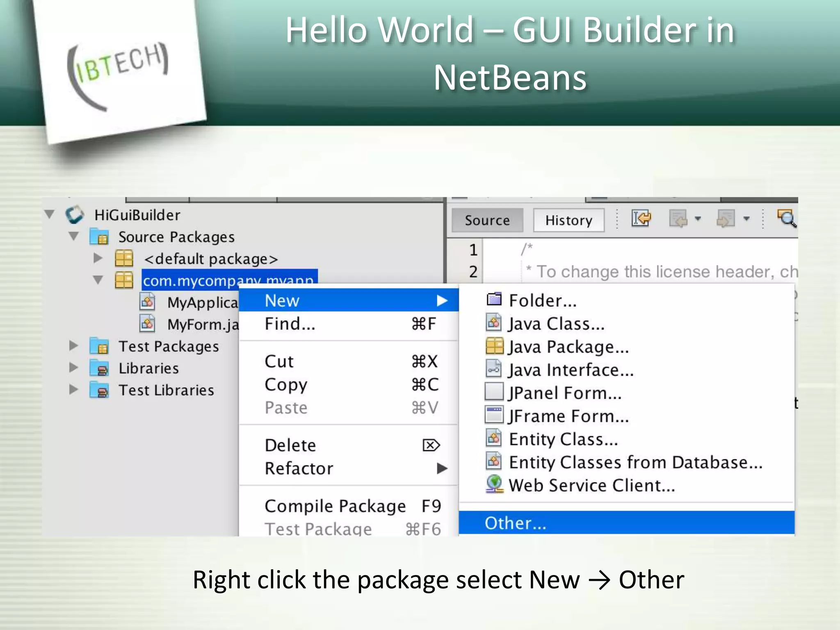Open the Back button dropdown arrow
840x630 pixels.
(698, 219)
